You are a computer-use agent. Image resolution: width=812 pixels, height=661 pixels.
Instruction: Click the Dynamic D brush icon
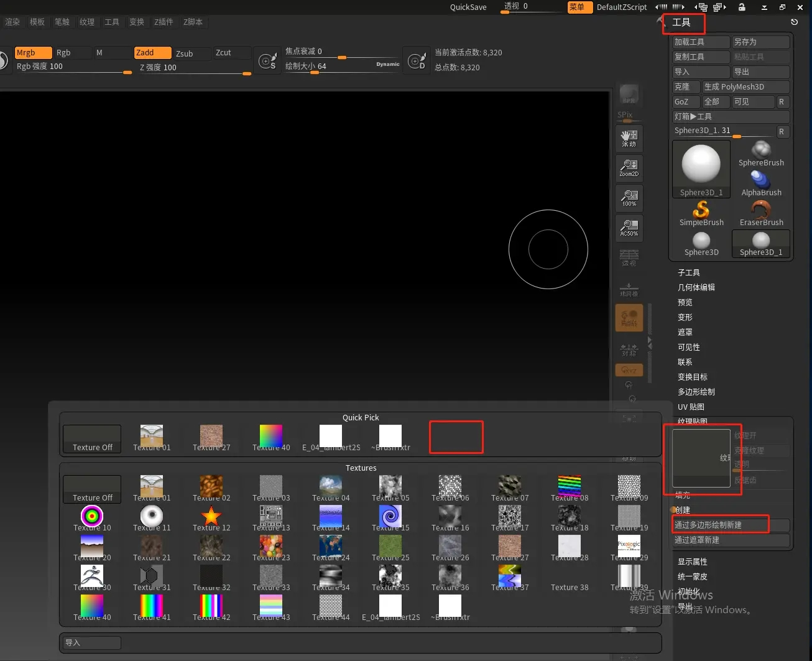tap(417, 60)
